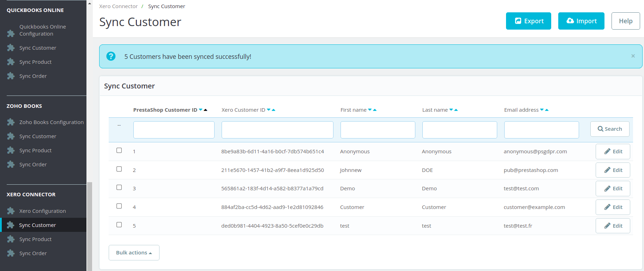Edit the pub@prestashop.com customer
This screenshot has width=644, height=271.
pos(613,170)
